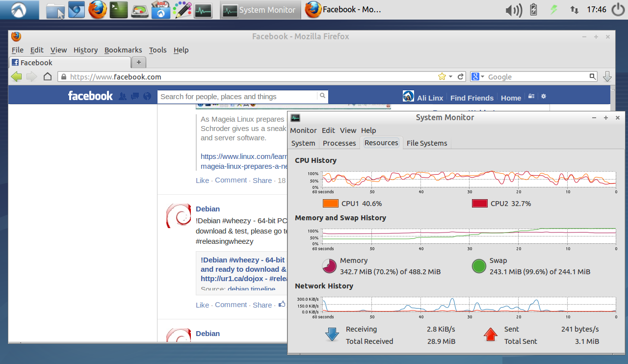The height and width of the screenshot is (364, 628).
Task: Open the calendar launcher in the panel
Action: tap(161, 10)
